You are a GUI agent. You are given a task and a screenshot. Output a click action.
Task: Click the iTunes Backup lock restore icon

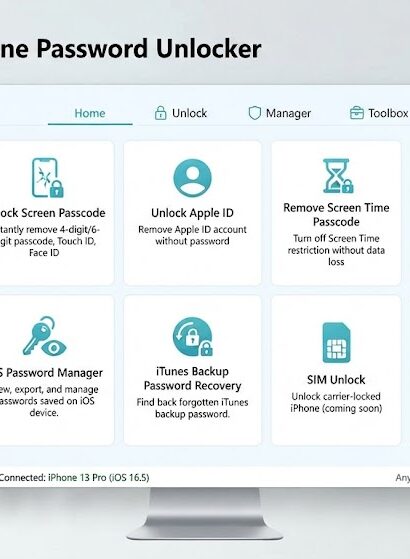pyautogui.click(x=193, y=337)
